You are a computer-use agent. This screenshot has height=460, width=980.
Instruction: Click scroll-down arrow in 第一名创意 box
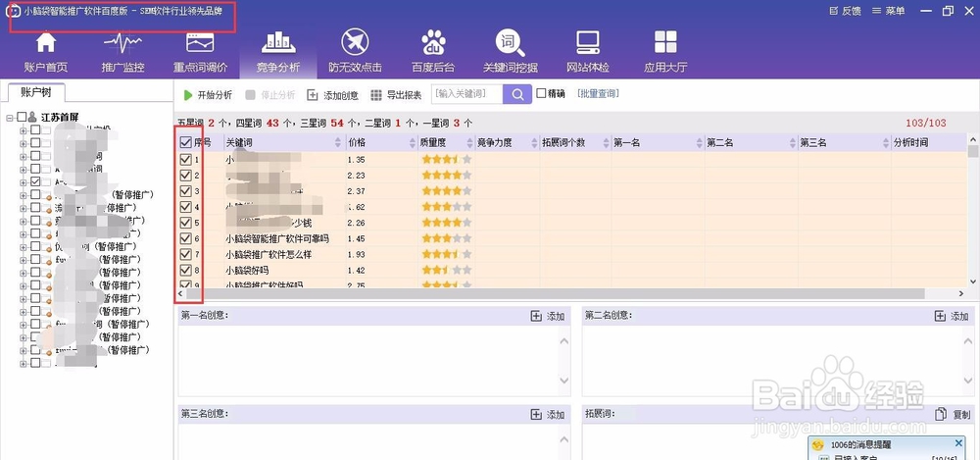(564, 381)
